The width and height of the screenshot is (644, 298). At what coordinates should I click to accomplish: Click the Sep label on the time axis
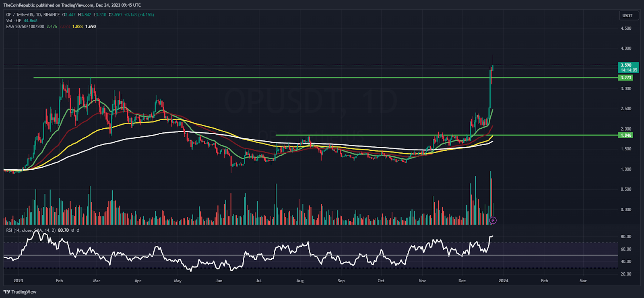point(341,281)
